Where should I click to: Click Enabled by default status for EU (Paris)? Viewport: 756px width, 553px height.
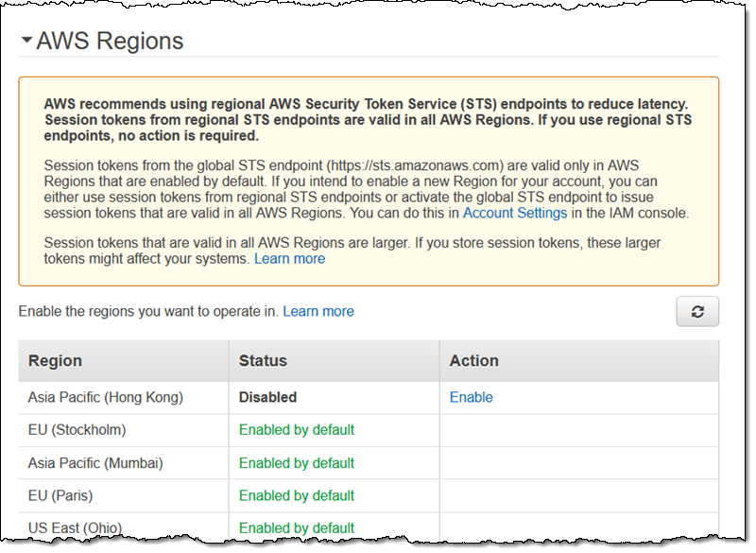tap(296, 495)
